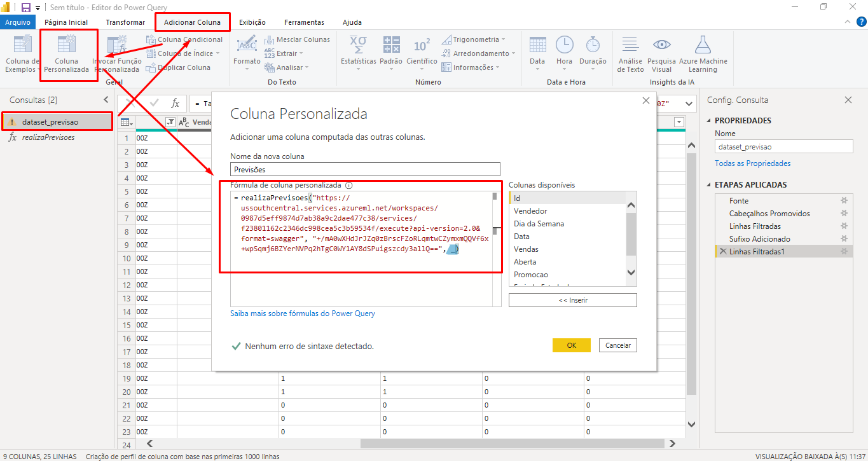Select Dia da Semana column
868x461 pixels.
(567, 224)
